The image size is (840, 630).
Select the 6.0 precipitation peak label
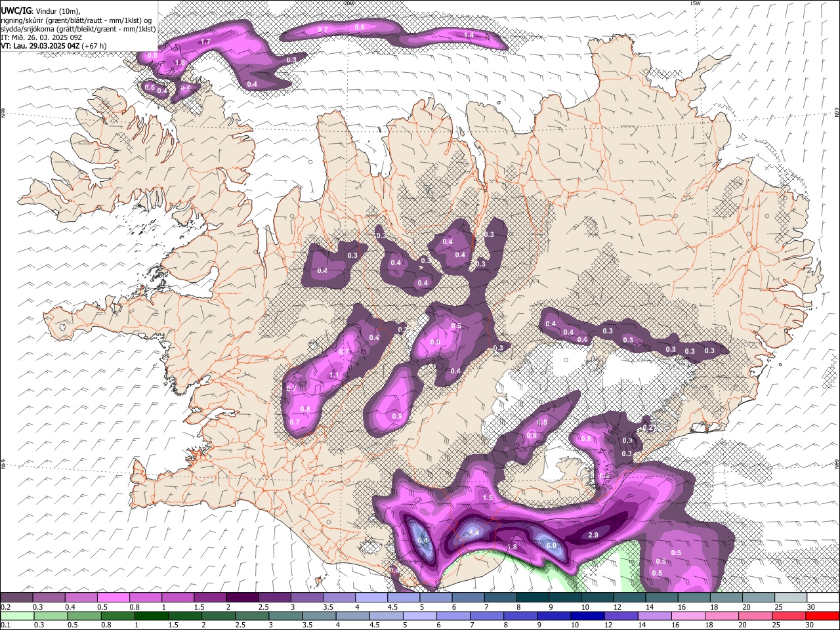pos(551,545)
